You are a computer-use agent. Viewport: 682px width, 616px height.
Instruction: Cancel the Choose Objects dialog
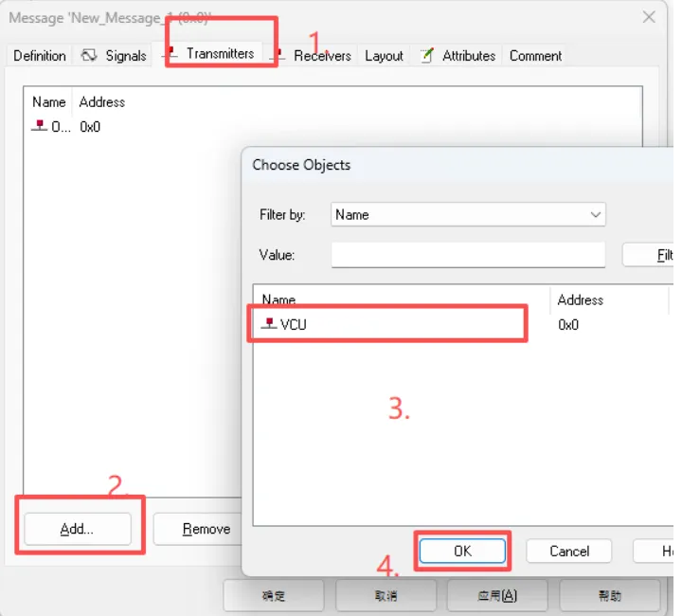point(568,551)
